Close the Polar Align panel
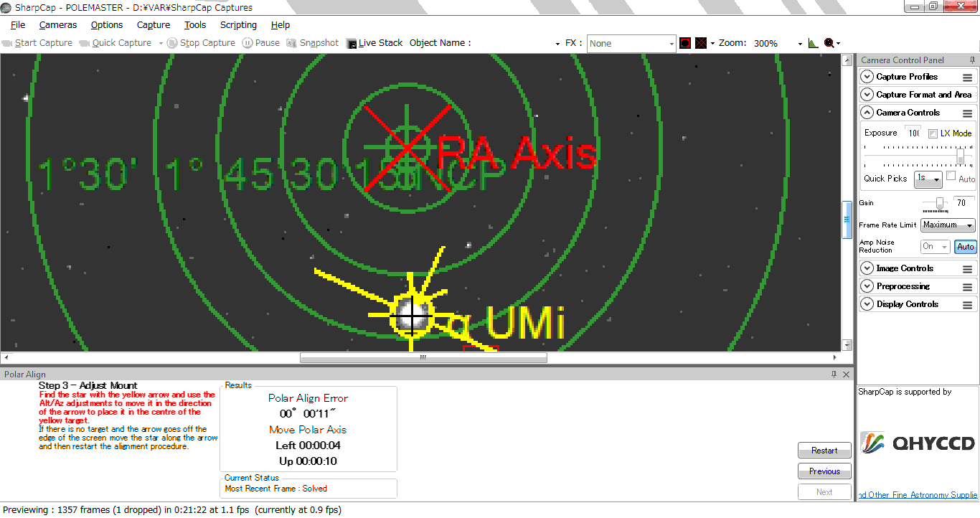 [846, 375]
